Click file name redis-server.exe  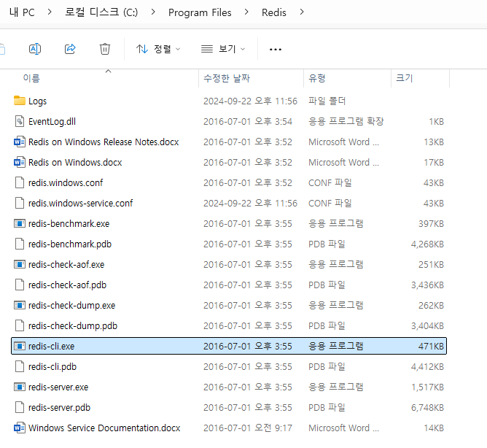[x=58, y=387]
